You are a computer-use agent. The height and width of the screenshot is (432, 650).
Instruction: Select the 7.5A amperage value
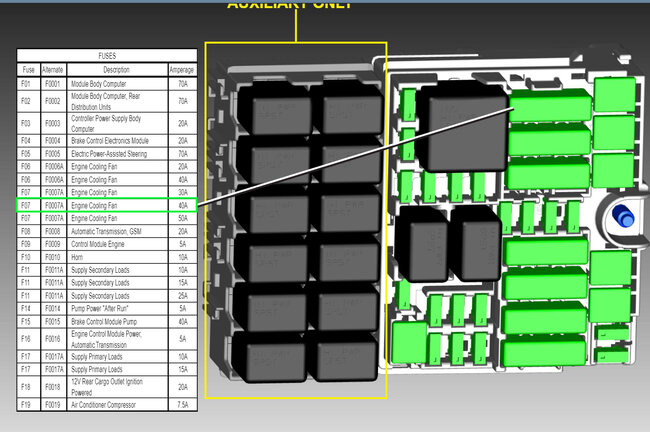pos(183,405)
